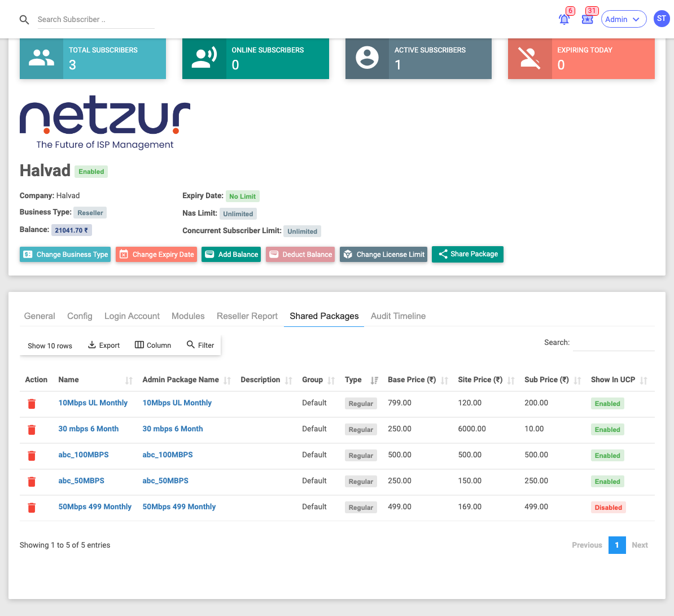
Task: Open 30 mbps 6 Month admin package link
Action: (x=173, y=429)
